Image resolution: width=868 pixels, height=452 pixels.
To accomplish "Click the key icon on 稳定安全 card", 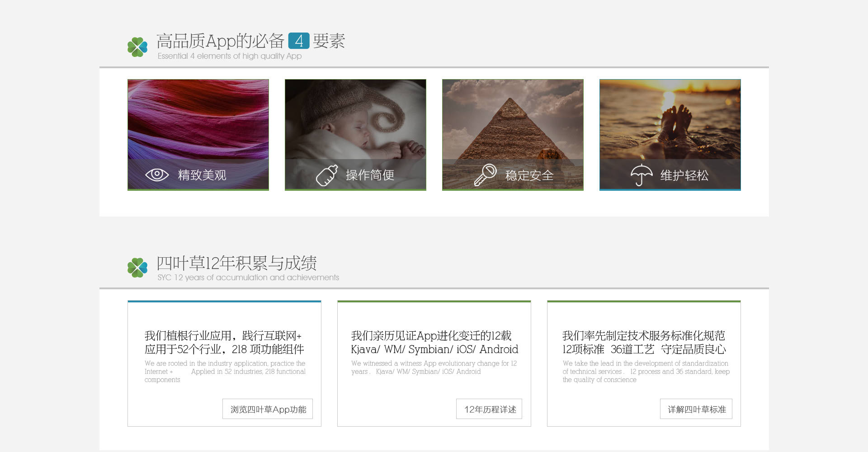I will (x=485, y=175).
